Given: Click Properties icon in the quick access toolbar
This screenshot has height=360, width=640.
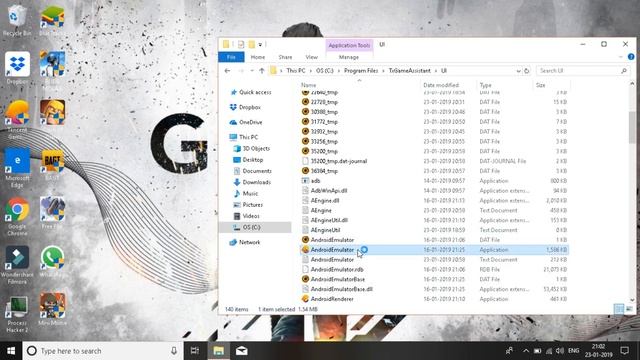Looking at the screenshot, I should click(x=241, y=44).
